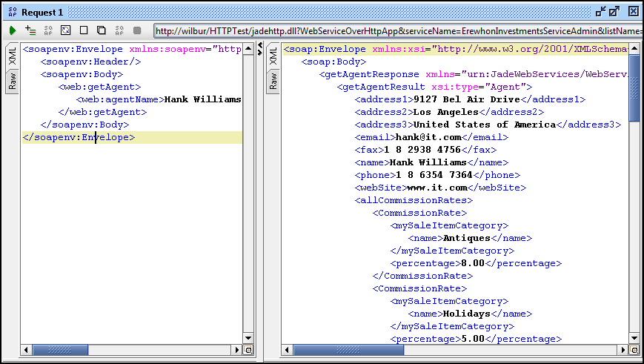Click the highlighted closing soapenv:Envelope line
Screen dimensions: 644x364
pos(132,137)
